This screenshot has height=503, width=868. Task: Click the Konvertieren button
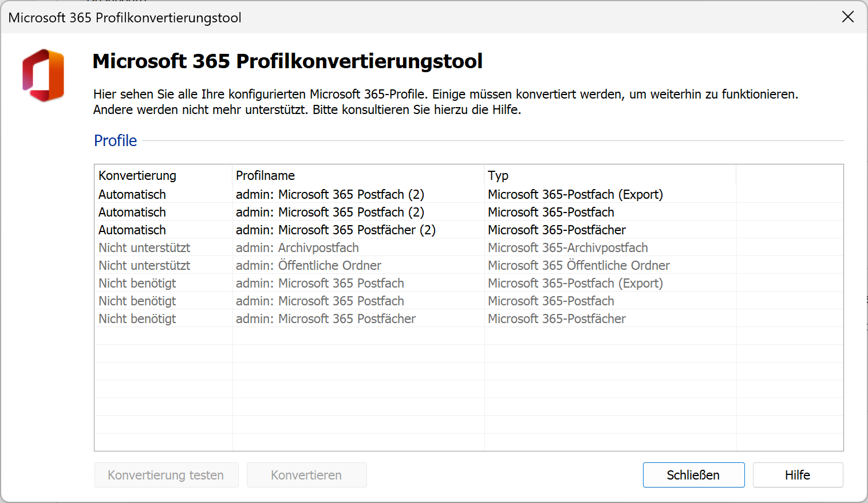[x=306, y=475]
